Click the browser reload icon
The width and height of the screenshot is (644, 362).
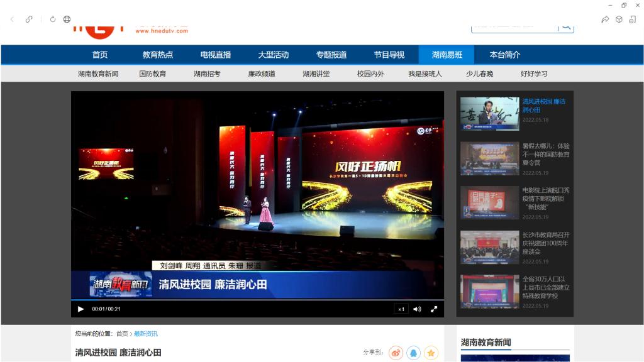(x=53, y=19)
